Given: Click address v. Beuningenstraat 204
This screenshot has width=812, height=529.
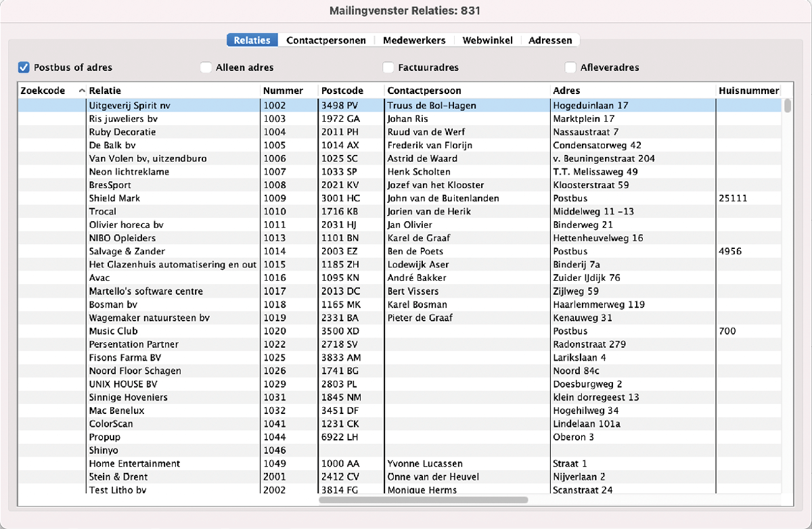Looking at the screenshot, I should (x=604, y=158).
